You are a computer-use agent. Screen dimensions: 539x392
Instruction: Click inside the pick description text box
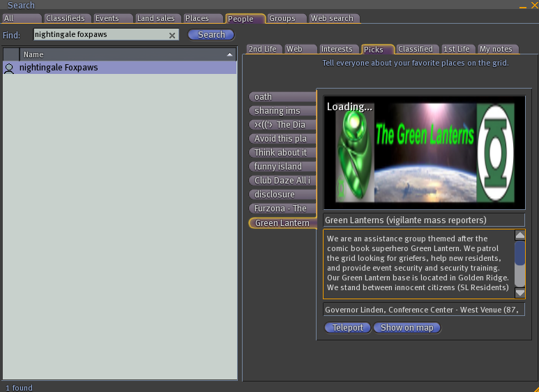coord(418,264)
